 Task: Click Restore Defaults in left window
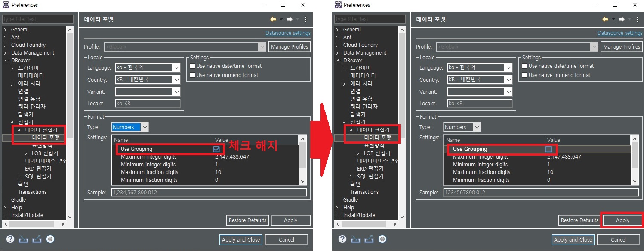247,220
